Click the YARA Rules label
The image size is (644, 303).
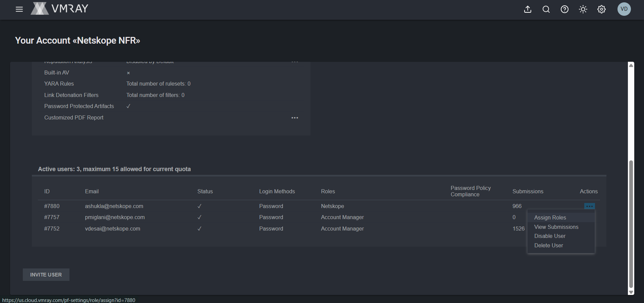[x=59, y=84]
